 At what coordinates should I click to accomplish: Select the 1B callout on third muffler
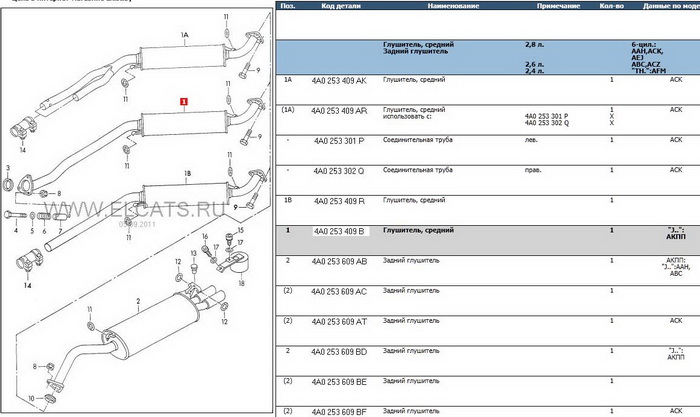(186, 175)
